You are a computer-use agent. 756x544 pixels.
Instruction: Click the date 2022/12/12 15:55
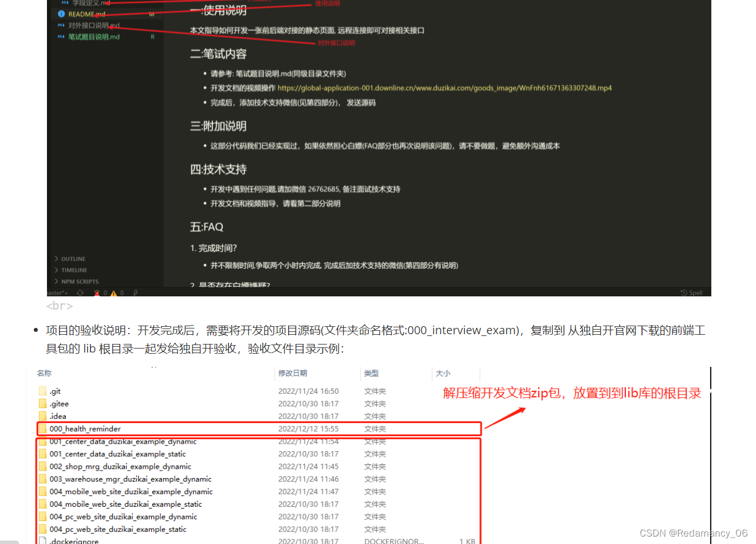(x=308, y=429)
